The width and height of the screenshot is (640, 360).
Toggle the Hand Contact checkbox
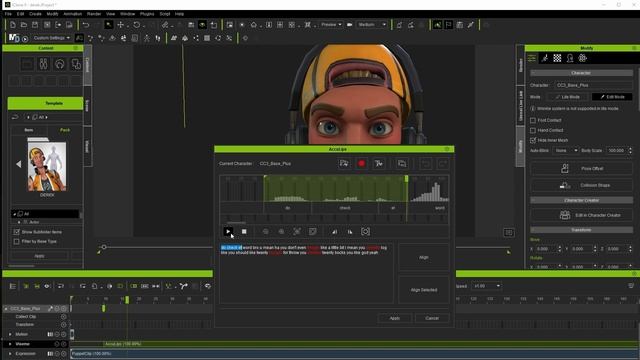[x=533, y=130]
